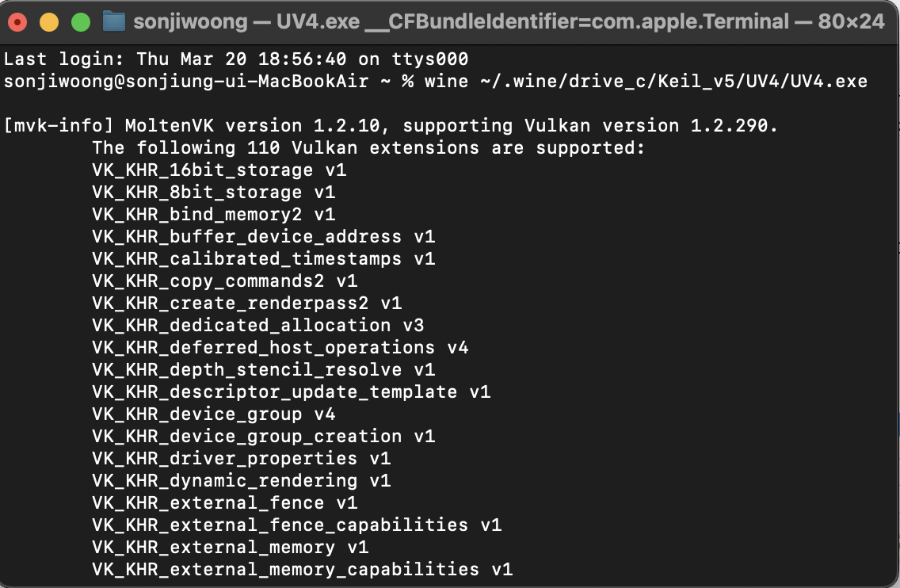Image resolution: width=900 pixels, height=588 pixels.
Task: Click the VK_KHR_dynamic_rendering v1 line
Action: pos(241,480)
